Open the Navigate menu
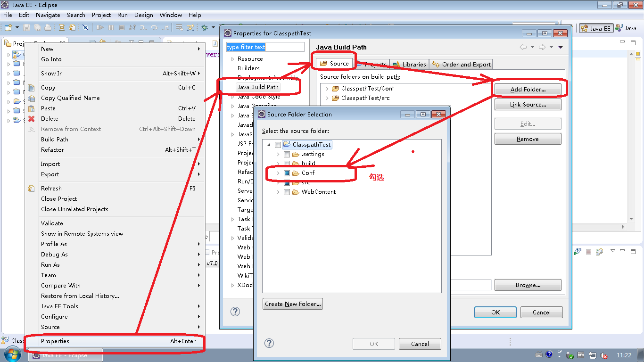The width and height of the screenshot is (644, 362). [48, 15]
